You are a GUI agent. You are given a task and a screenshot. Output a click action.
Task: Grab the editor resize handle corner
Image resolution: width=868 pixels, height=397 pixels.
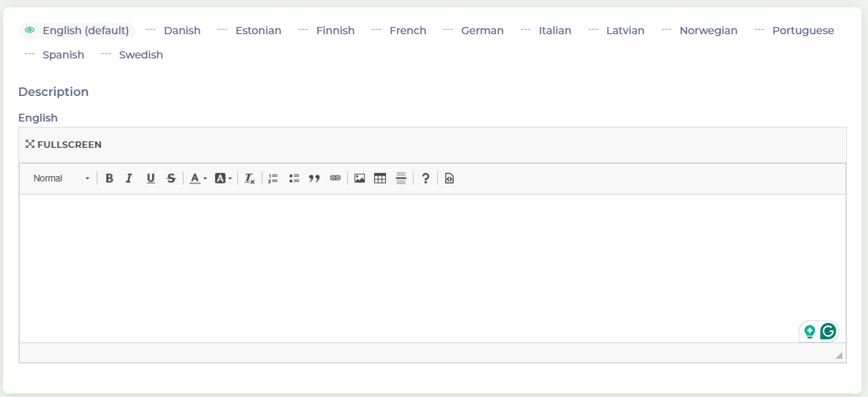(x=838, y=355)
